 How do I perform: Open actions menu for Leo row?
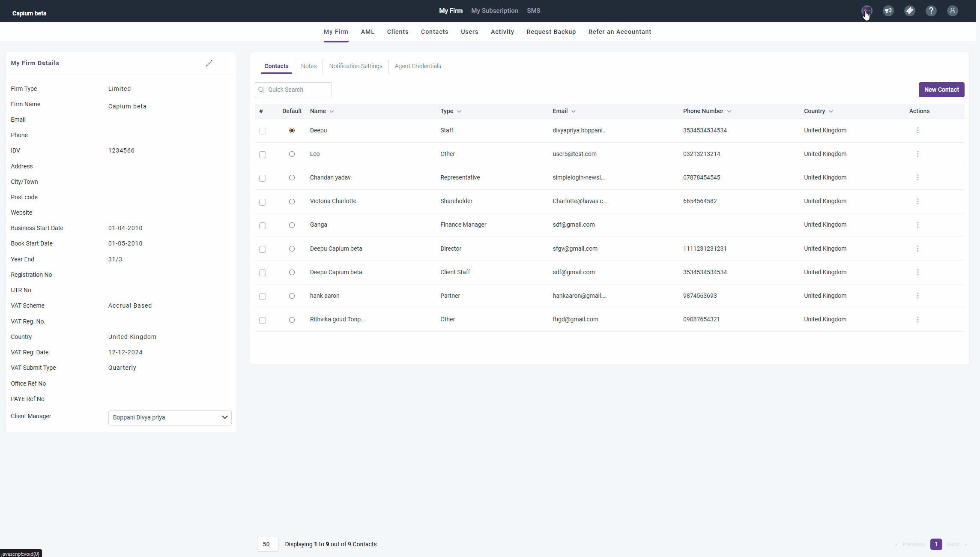[x=917, y=154]
